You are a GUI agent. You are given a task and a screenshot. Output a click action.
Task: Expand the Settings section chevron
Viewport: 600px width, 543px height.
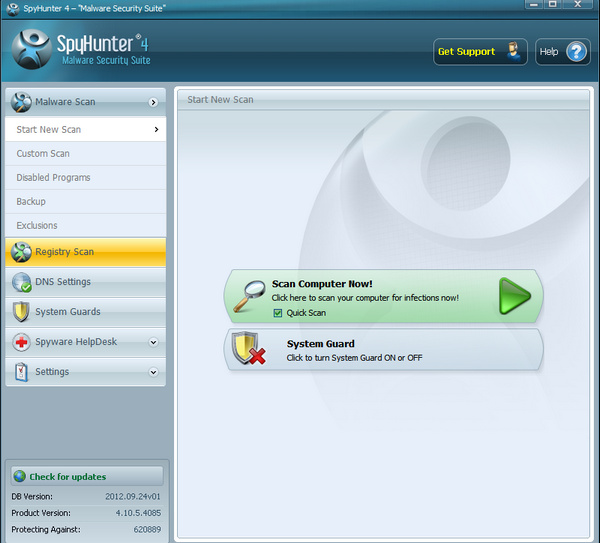[153, 372]
